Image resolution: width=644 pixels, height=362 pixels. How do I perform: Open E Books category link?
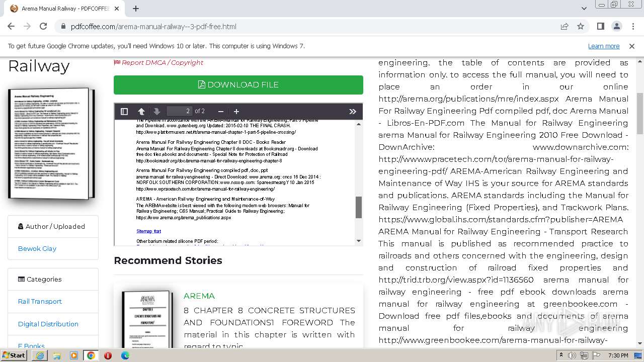click(31, 345)
